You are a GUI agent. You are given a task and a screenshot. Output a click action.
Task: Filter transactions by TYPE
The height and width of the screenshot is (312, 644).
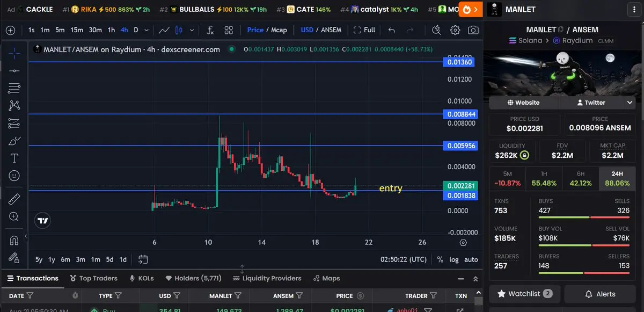(118, 295)
